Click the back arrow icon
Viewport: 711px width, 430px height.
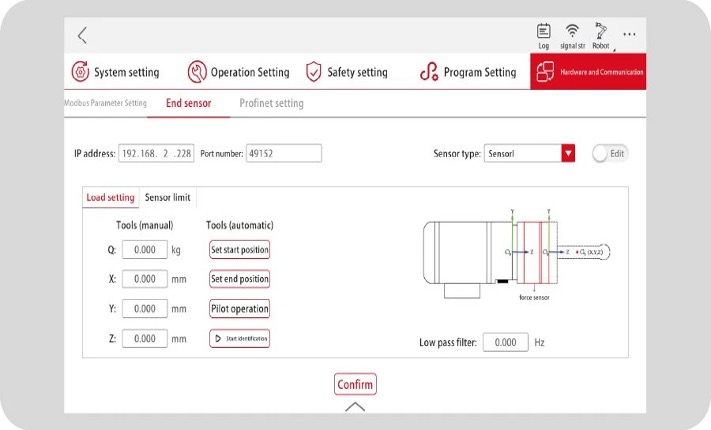click(82, 36)
